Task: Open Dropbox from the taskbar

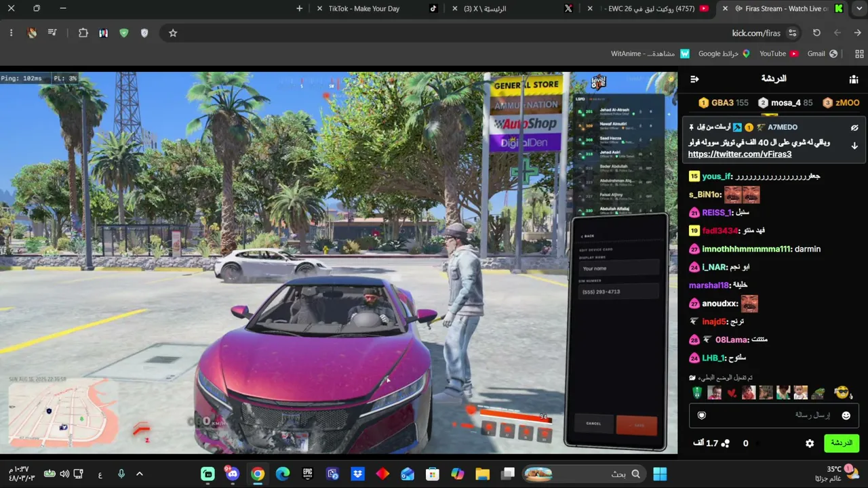Action: click(x=357, y=474)
